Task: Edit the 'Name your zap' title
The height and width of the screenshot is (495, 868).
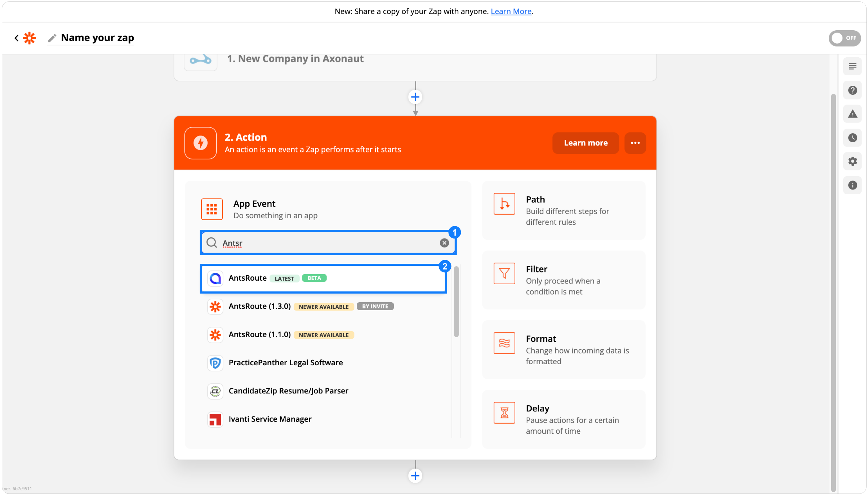Action: click(97, 38)
